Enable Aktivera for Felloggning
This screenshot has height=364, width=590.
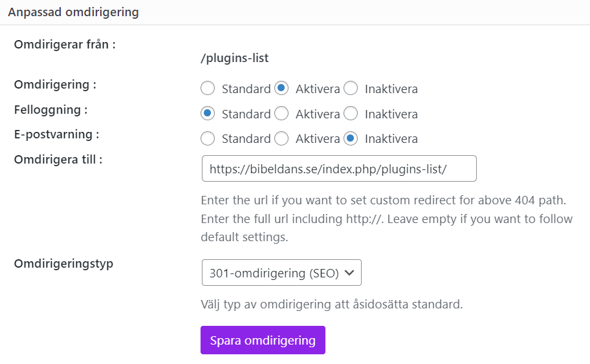coord(281,113)
